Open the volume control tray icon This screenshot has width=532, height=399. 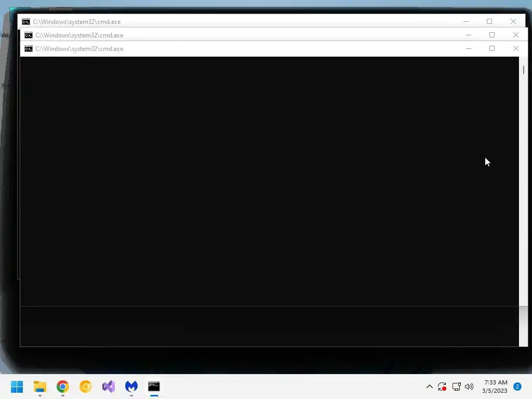(x=469, y=387)
